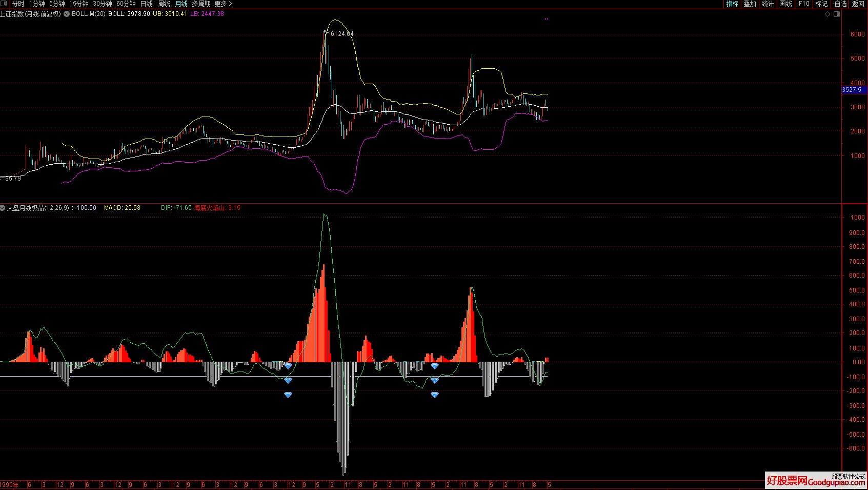868x490 pixels.
Task: Switch to the 60分钟 period
Action: click(x=126, y=4)
